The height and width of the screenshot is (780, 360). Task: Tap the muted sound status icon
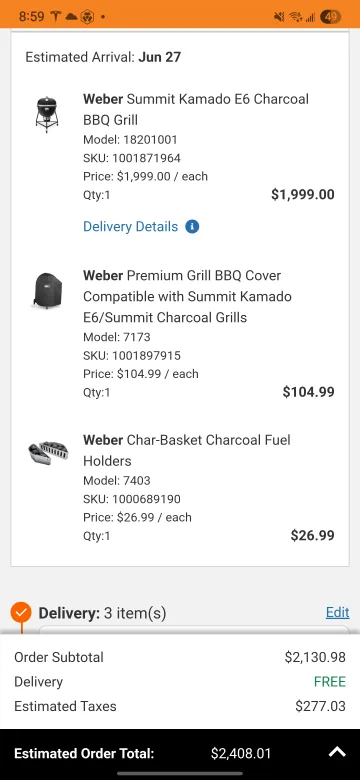(279, 17)
